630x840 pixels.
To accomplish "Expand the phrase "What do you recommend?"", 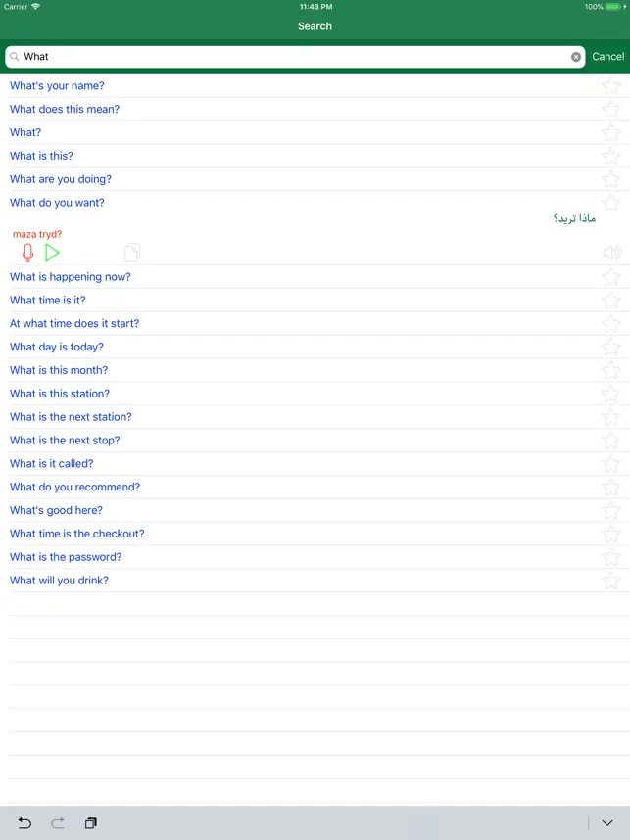I will coord(74,488).
